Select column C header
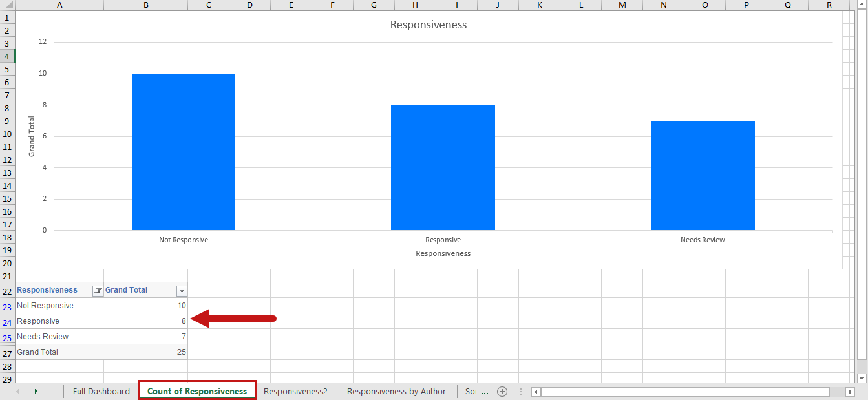This screenshot has width=868, height=400. pos(209,5)
